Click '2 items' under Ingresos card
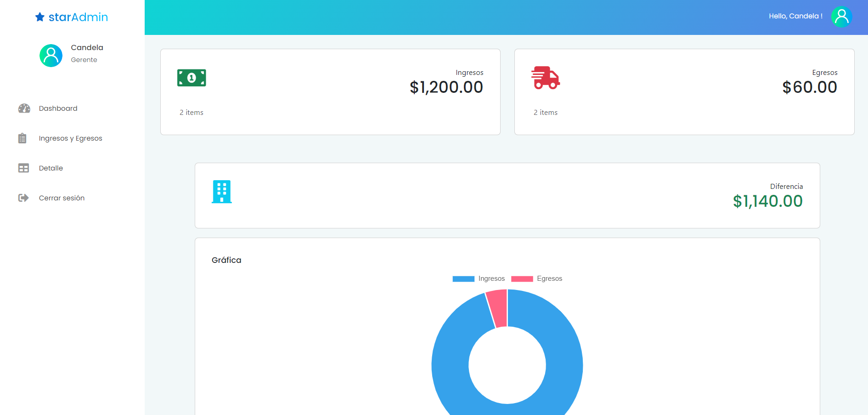Image resolution: width=868 pixels, height=415 pixels. coord(192,113)
